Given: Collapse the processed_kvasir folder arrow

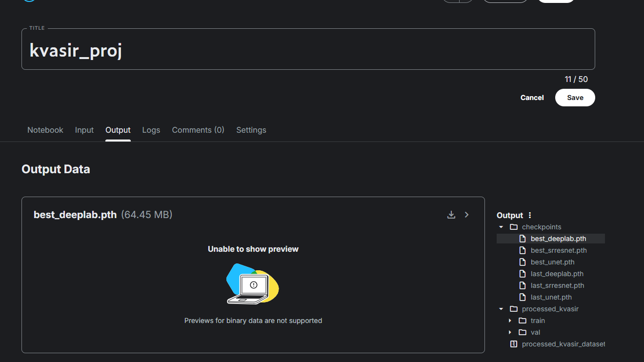Looking at the screenshot, I should [x=501, y=309].
